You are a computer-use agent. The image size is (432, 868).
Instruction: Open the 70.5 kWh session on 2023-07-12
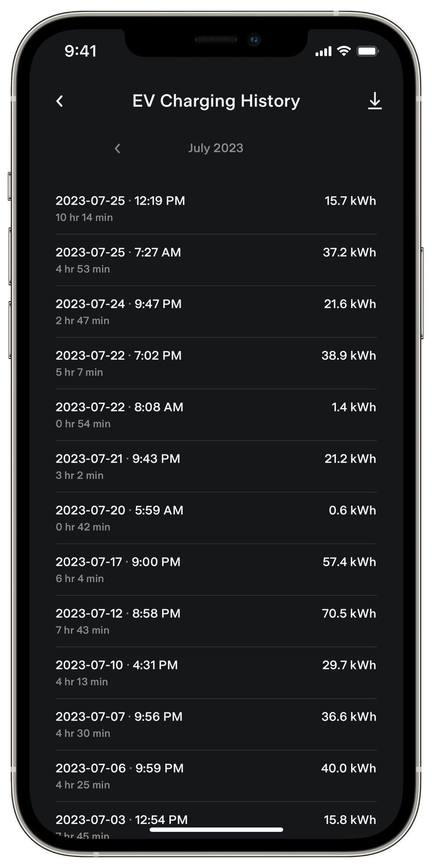click(x=216, y=621)
